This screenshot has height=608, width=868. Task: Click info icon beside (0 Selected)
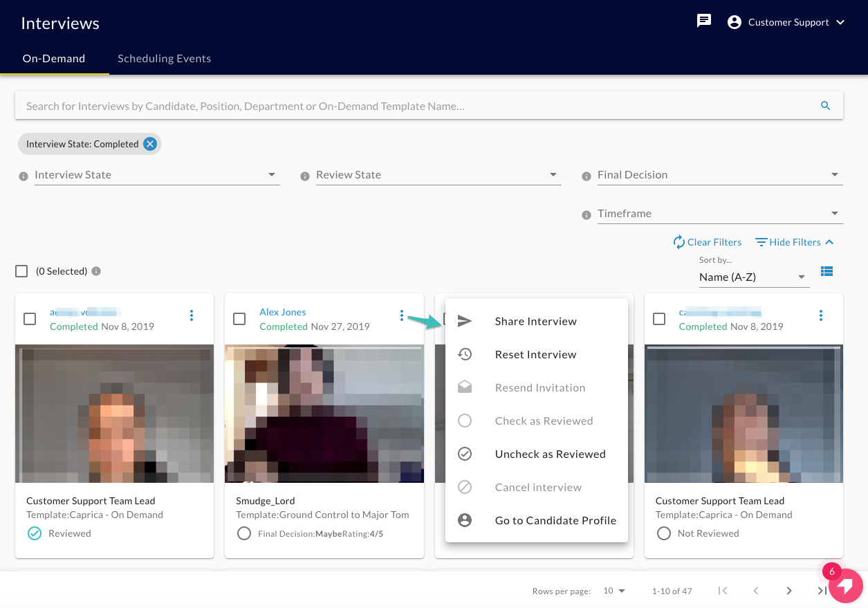click(x=96, y=271)
